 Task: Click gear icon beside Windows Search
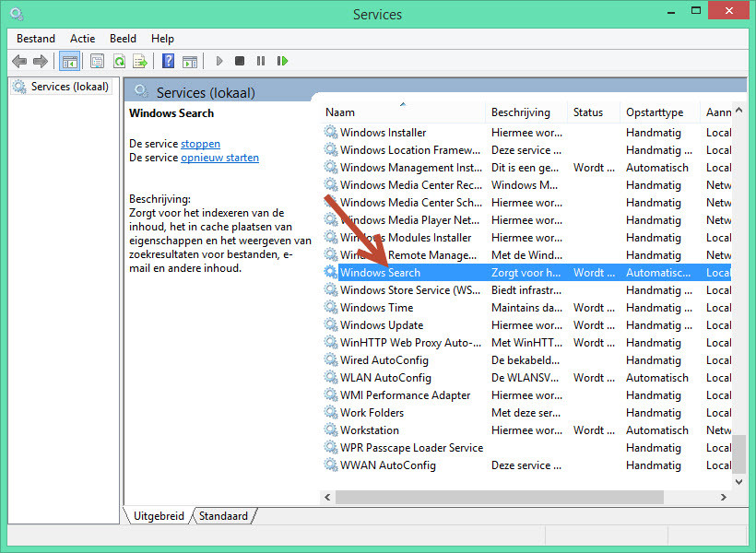point(331,272)
